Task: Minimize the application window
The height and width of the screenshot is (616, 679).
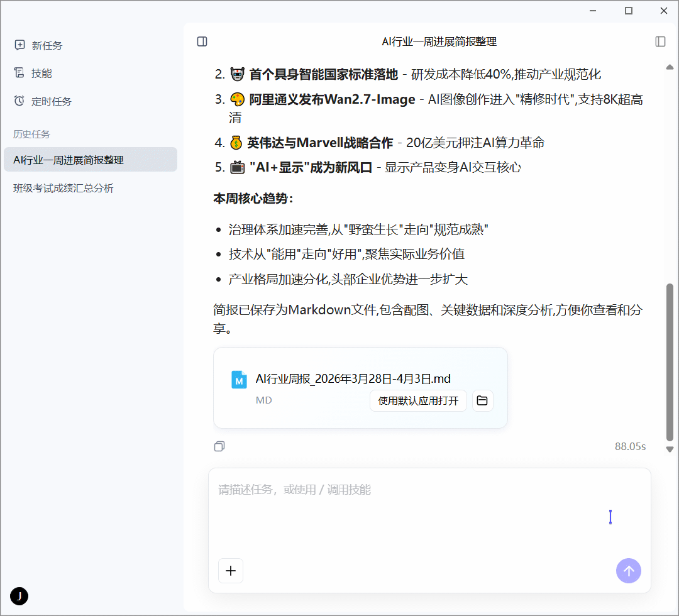Action: point(593,11)
